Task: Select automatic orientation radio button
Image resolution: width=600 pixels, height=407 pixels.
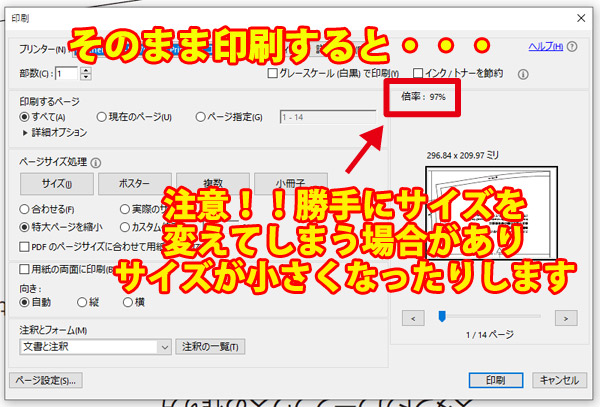Action: tap(24, 302)
